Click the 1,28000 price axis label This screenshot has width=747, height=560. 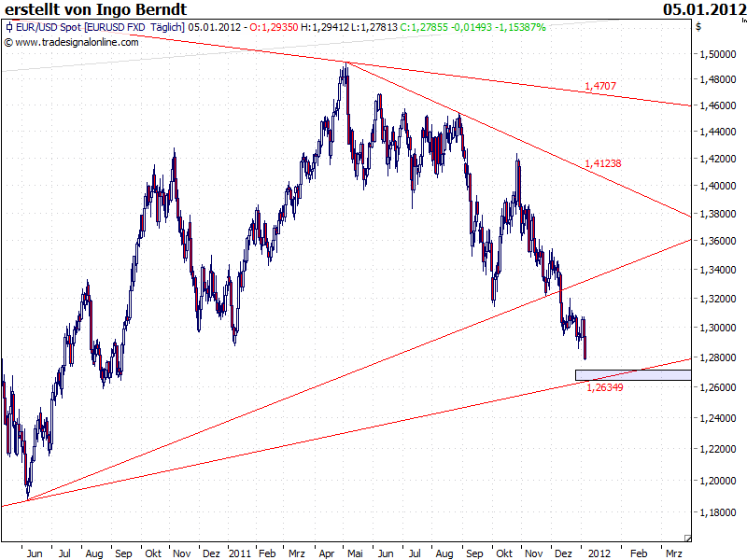717,357
